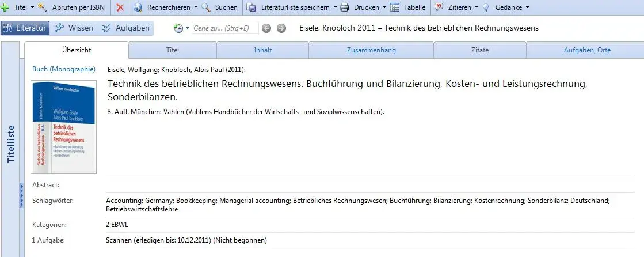Click the red X delete icon
Screen dimensions: 644x257
(x=120, y=7)
